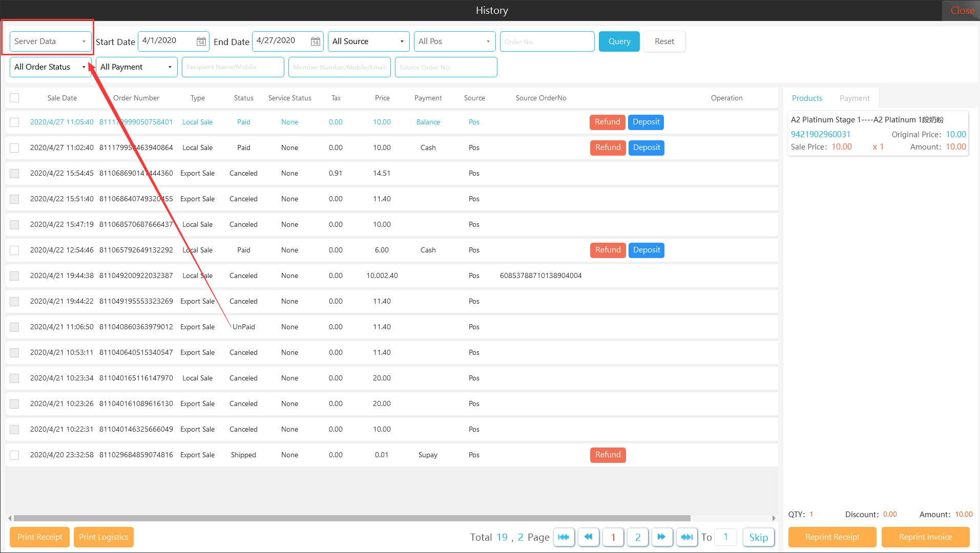Viewport: 980px width, 553px height.
Task: Open the All Payment dropdown
Action: 136,67
